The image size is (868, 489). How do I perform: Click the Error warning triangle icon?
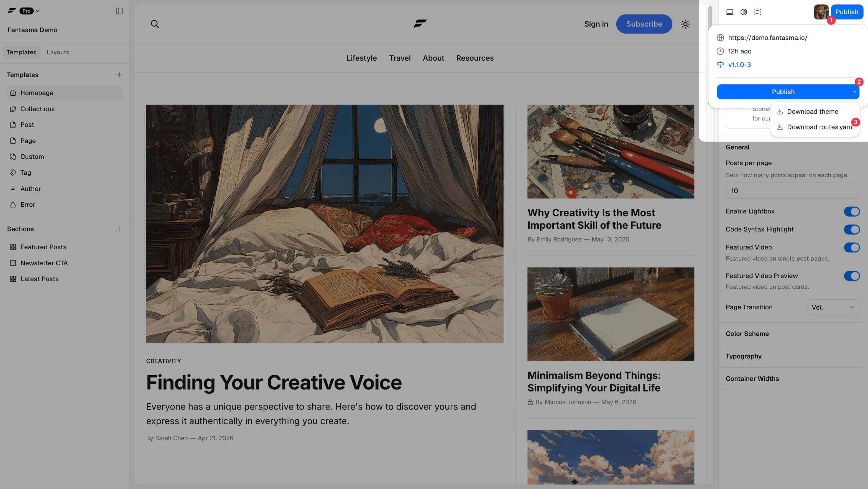click(13, 205)
